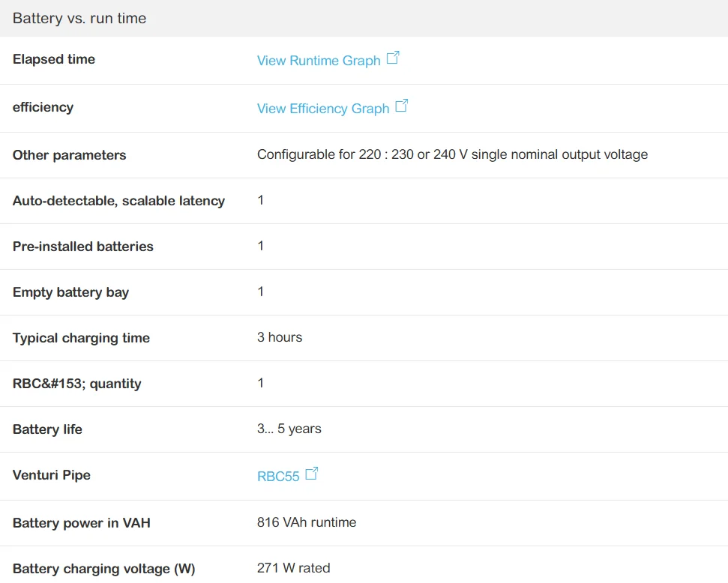Click the Empty battery bay label
This screenshot has width=728, height=583.
click(x=70, y=292)
